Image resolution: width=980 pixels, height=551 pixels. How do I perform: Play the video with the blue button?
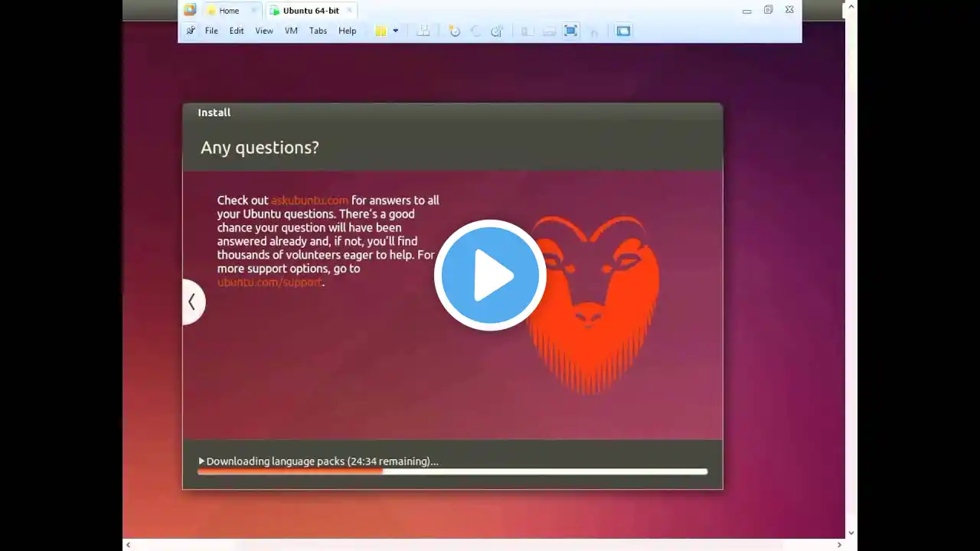pyautogui.click(x=490, y=275)
